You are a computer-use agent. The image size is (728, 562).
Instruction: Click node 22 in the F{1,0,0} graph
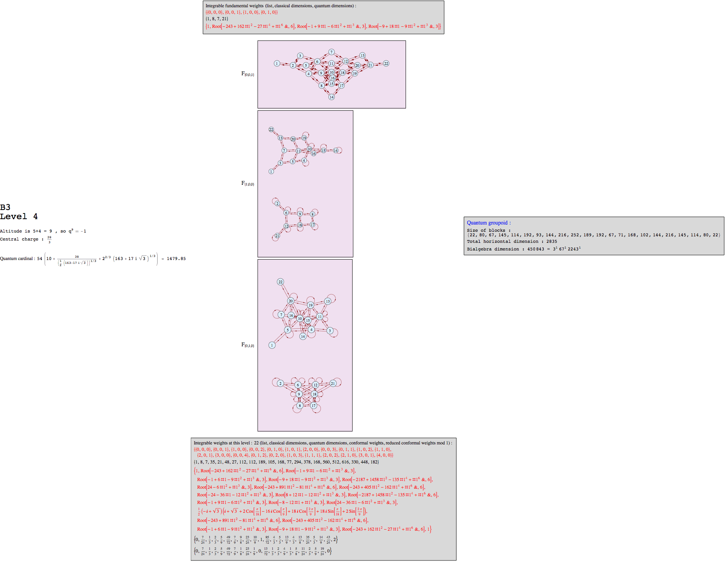tap(271, 129)
